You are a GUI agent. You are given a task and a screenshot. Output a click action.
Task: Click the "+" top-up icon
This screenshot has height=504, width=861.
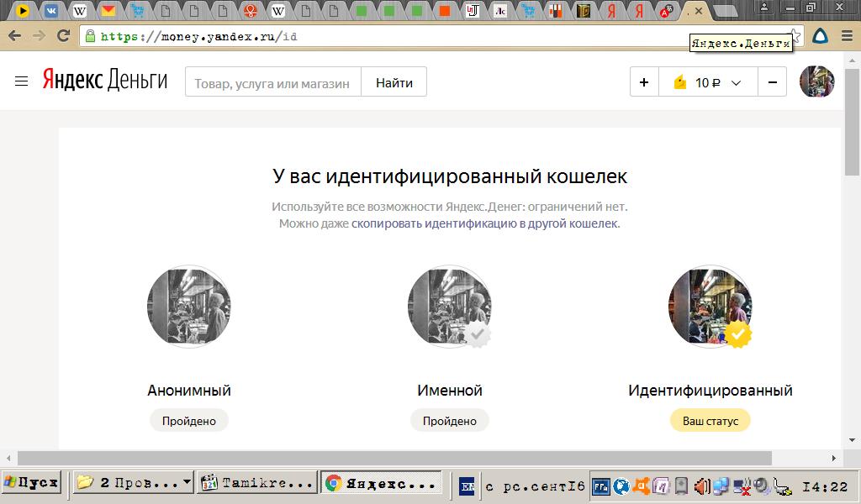(x=644, y=81)
